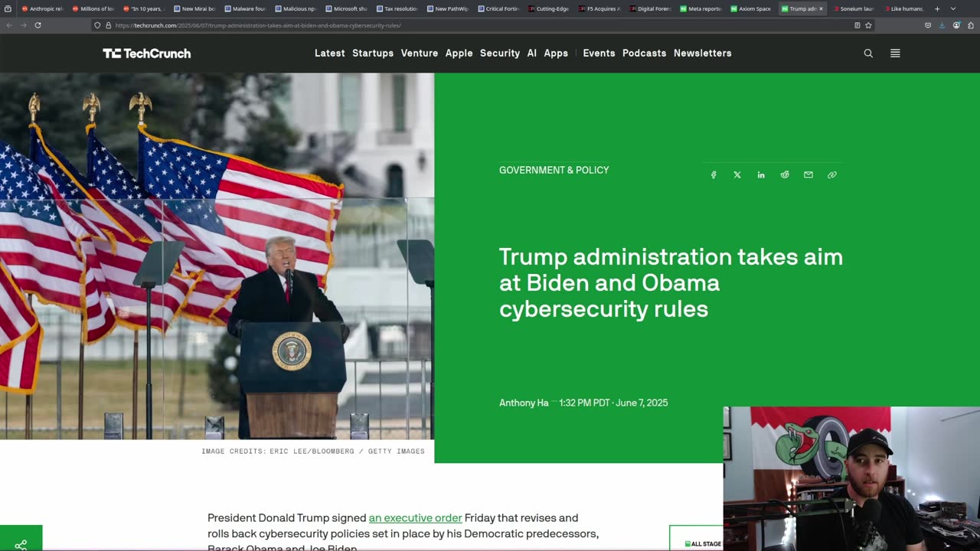
Task: Click the ALL STAGE banner button
Action: [x=696, y=538]
